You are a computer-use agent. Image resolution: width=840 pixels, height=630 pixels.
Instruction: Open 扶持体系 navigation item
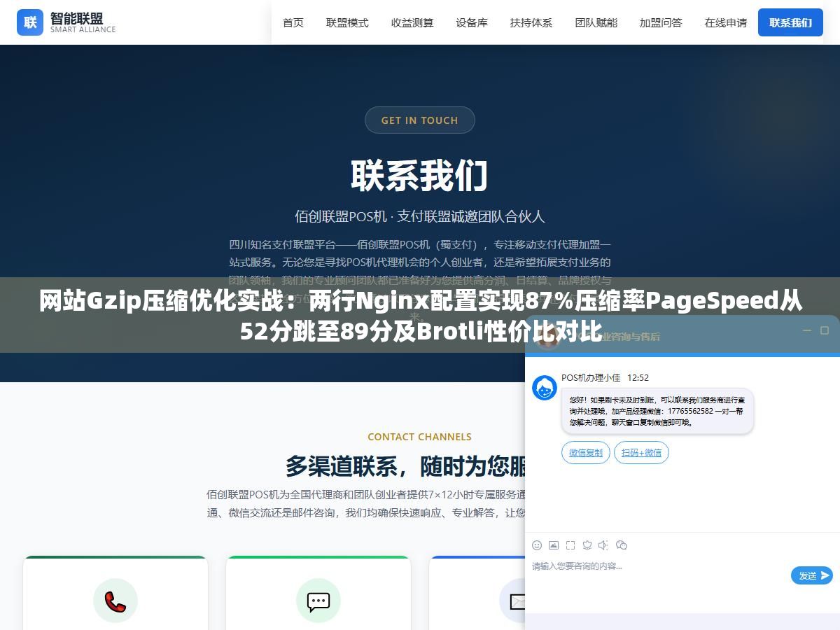click(531, 22)
